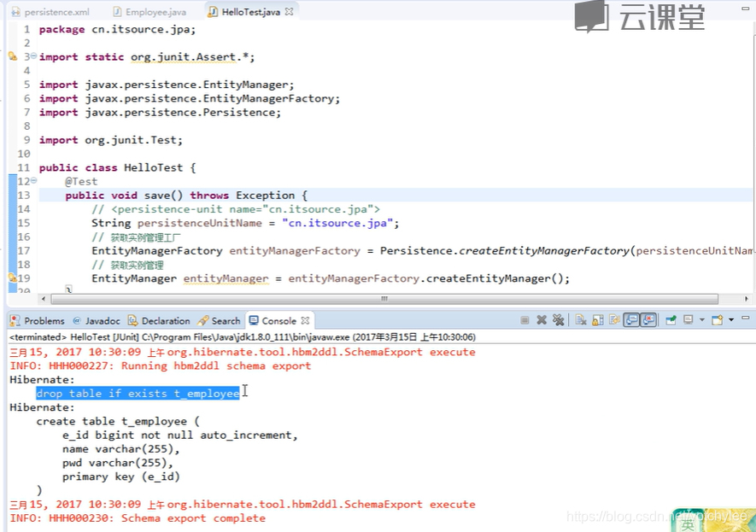This screenshot has width=756, height=532.
Task: Click the underlined 'entityManager' variable on line 19
Action: (226, 278)
